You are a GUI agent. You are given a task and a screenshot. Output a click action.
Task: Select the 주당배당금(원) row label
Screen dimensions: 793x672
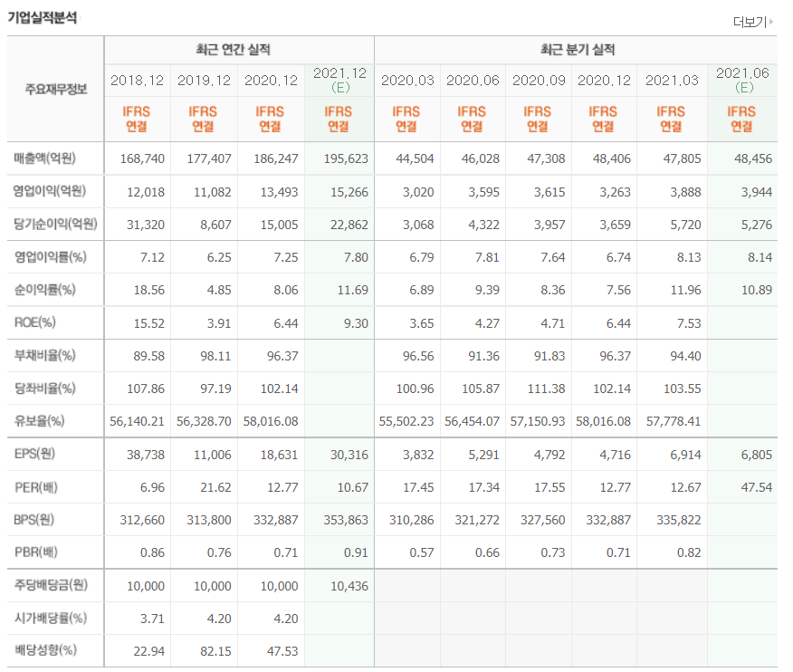51,585
